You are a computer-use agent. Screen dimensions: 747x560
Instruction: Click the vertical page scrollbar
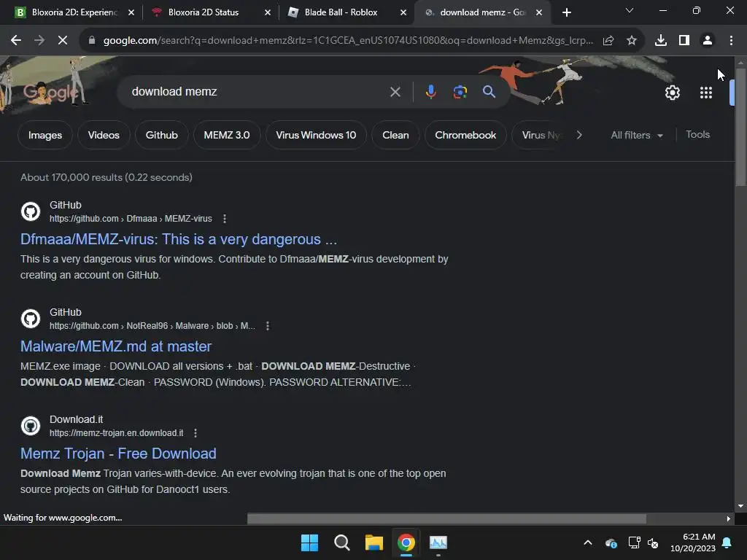pos(740,127)
